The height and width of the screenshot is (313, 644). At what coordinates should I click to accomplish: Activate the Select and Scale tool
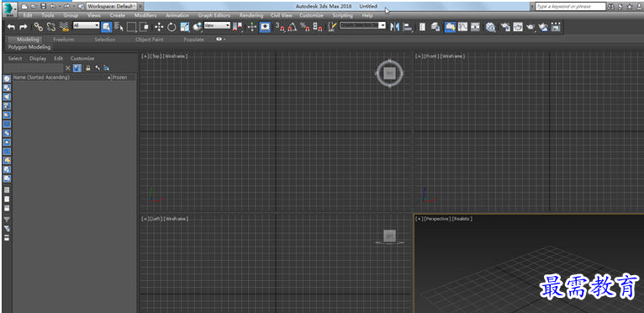pos(185,27)
